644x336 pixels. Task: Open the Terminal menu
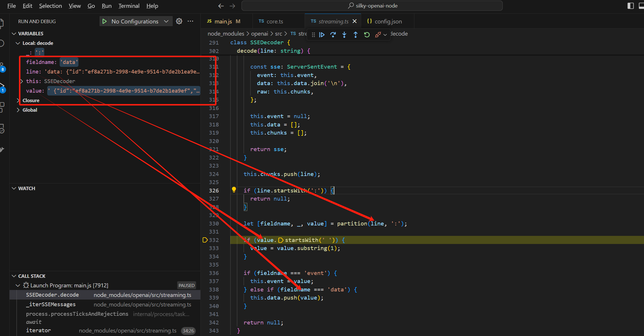(129, 6)
